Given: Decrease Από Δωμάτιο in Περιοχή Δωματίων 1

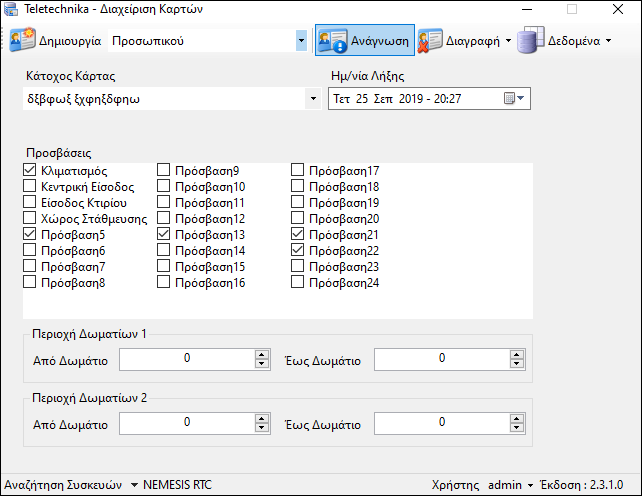Looking at the screenshot, I should pyautogui.click(x=262, y=364).
